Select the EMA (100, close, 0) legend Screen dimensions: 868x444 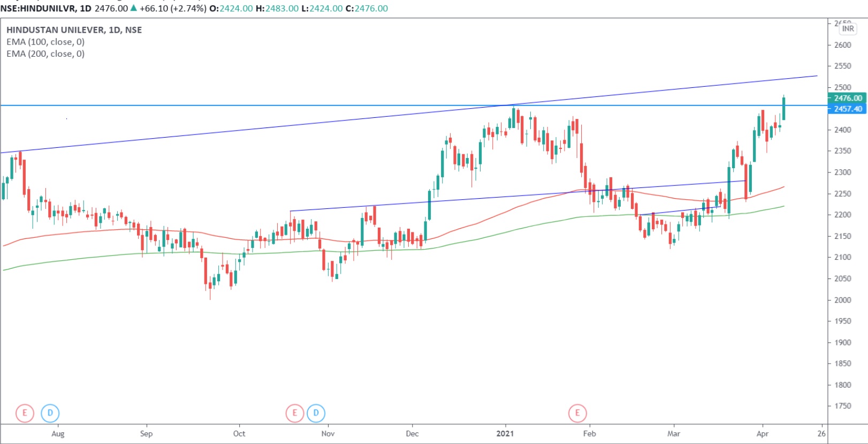point(45,42)
